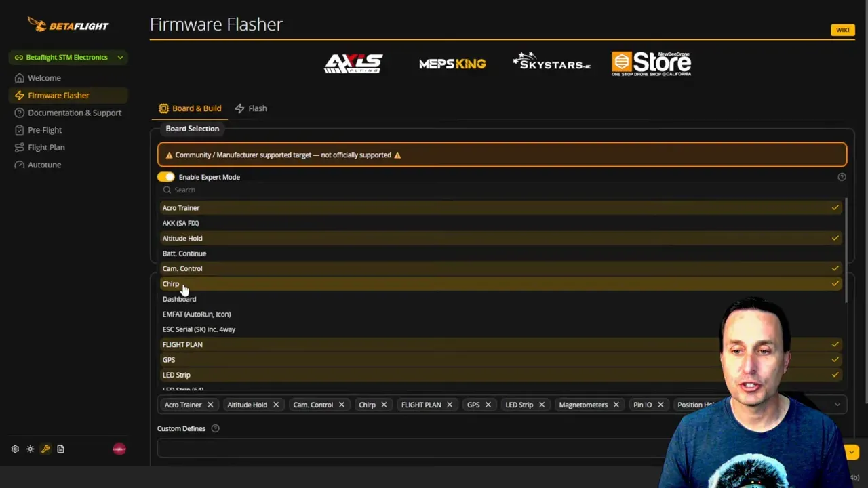868x488 pixels.
Task: Switch to the Flash tab
Action: (251, 108)
